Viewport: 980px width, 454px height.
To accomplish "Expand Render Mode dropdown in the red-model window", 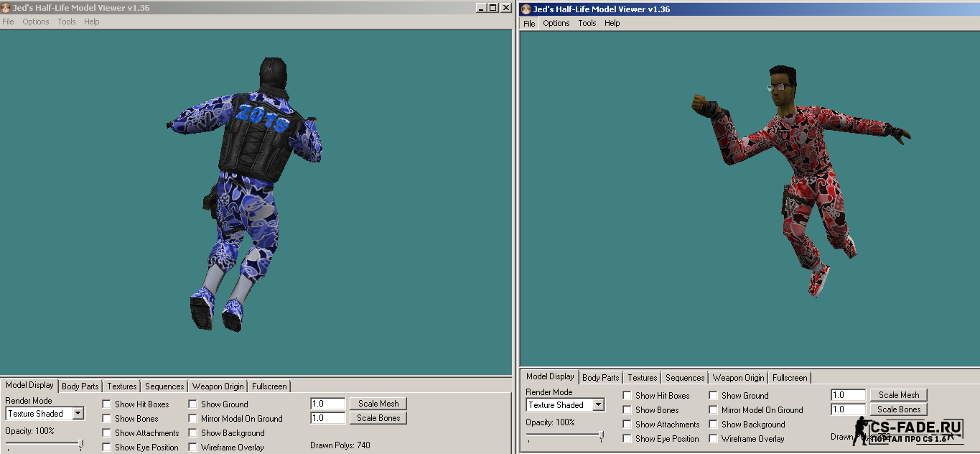I will (598, 405).
